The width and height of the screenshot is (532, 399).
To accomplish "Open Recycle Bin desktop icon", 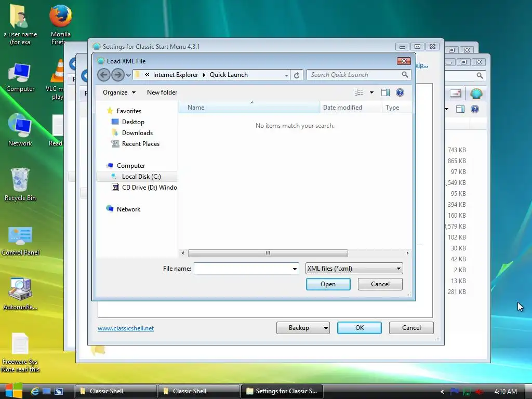I will coord(20,184).
